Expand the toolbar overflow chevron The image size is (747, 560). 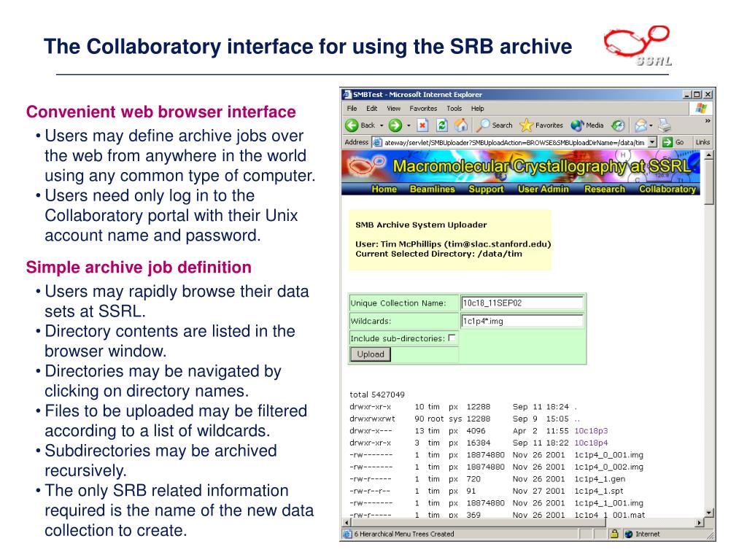(708, 121)
